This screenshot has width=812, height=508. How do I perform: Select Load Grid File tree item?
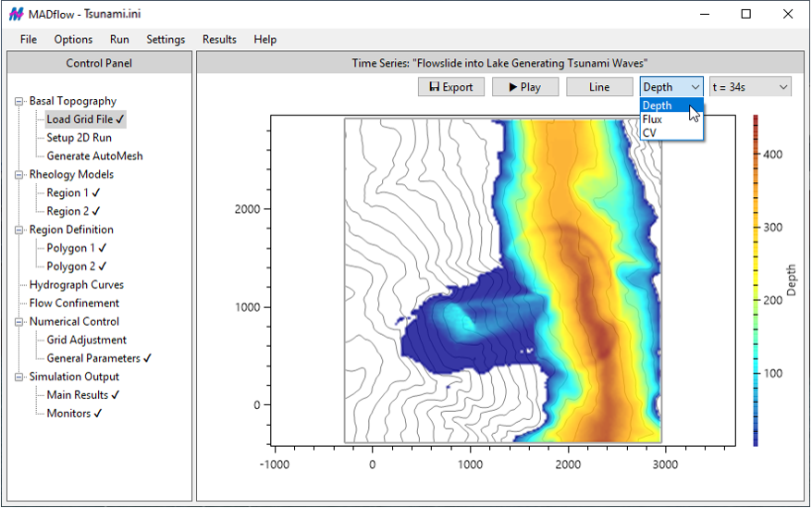(x=85, y=119)
